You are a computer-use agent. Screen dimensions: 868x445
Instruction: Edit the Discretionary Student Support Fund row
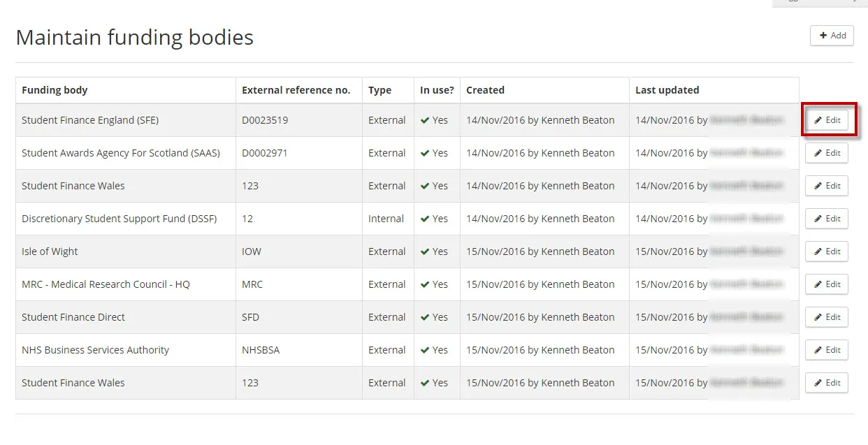[827, 219]
